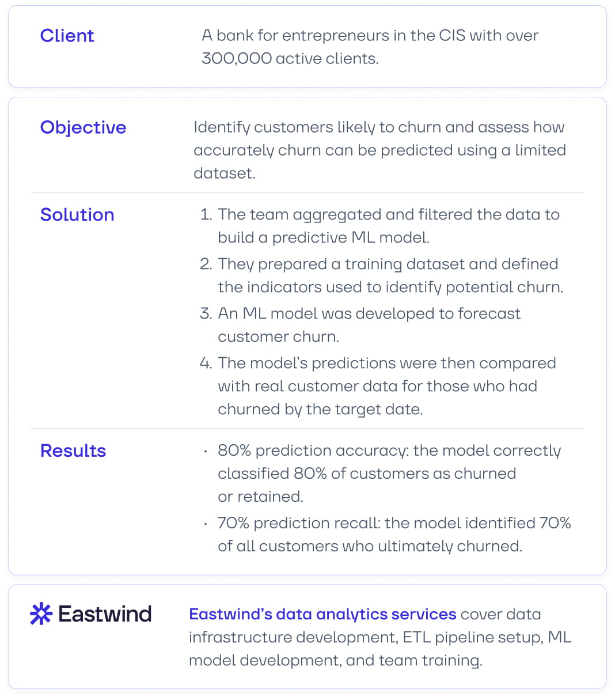Click step 2 about preparing a training dataset

tap(389, 275)
